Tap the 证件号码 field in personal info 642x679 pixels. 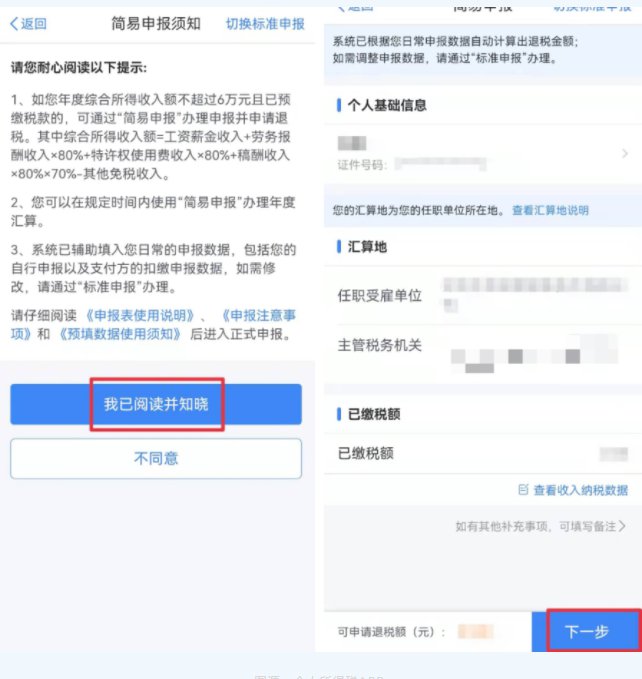pos(411,165)
